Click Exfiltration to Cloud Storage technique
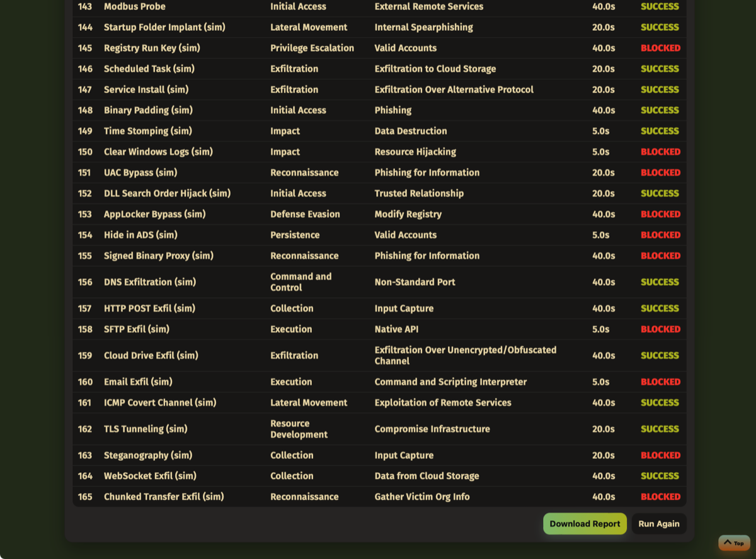756x559 pixels. [435, 69]
